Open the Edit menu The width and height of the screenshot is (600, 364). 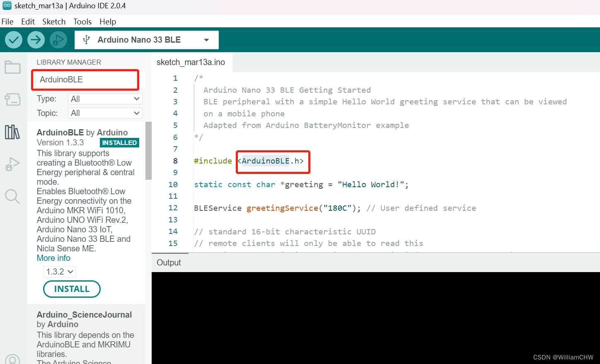click(28, 22)
